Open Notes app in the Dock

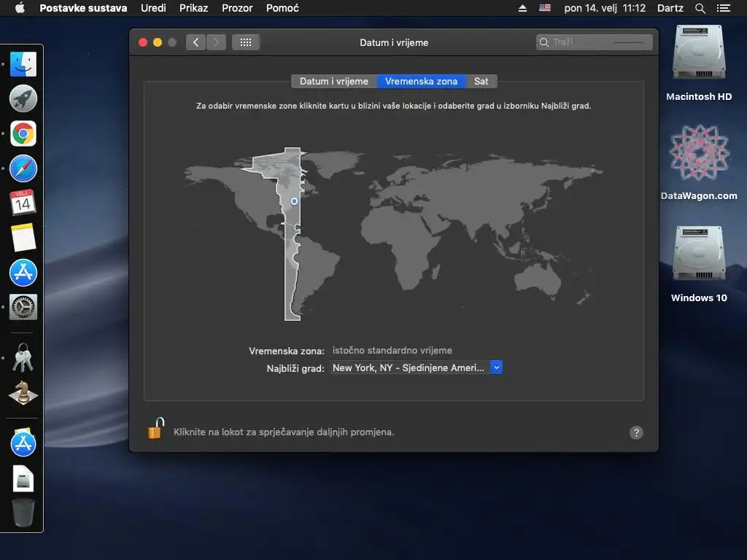[x=23, y=237]
